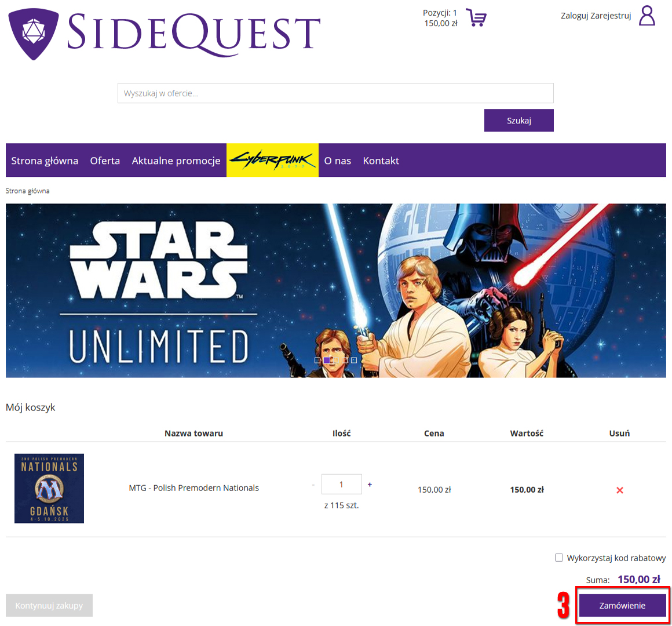
Task: Focus the Wyszukaj w ofercie search field
Action: (335, 93)
